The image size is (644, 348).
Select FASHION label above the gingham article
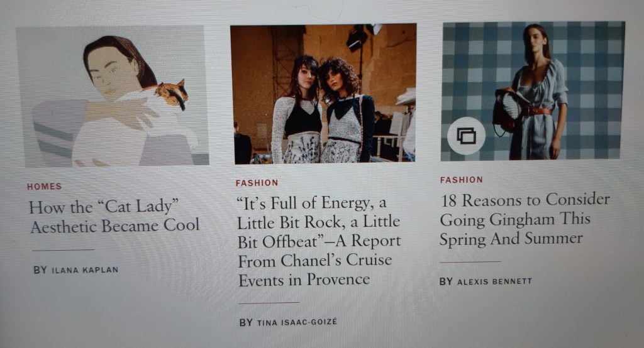(461, 180)
